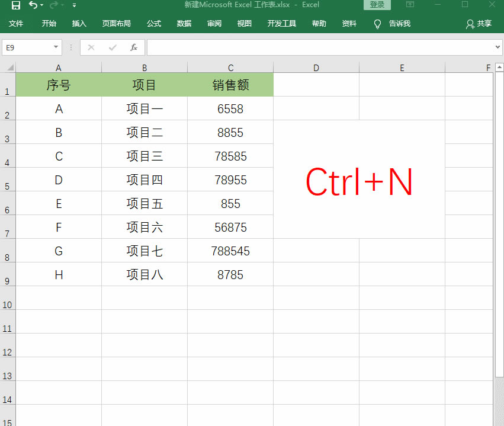This screenshot has width=504, height=426.
Task: Click cell containing 56875
Action: pos(230,227)
